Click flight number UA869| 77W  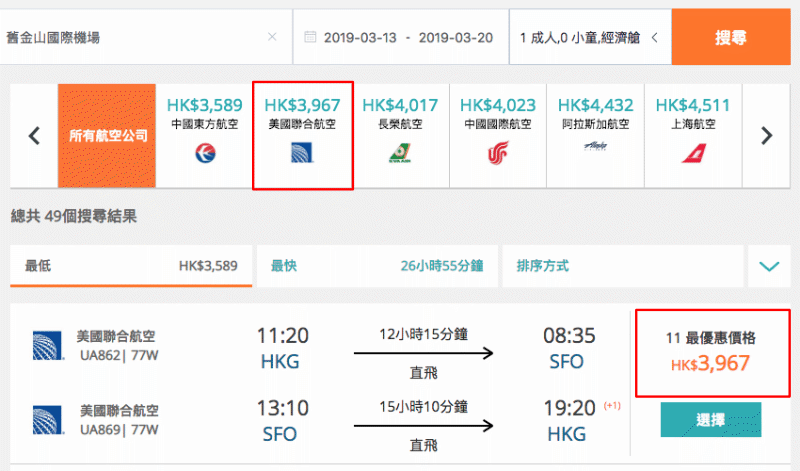click(119, 430)
